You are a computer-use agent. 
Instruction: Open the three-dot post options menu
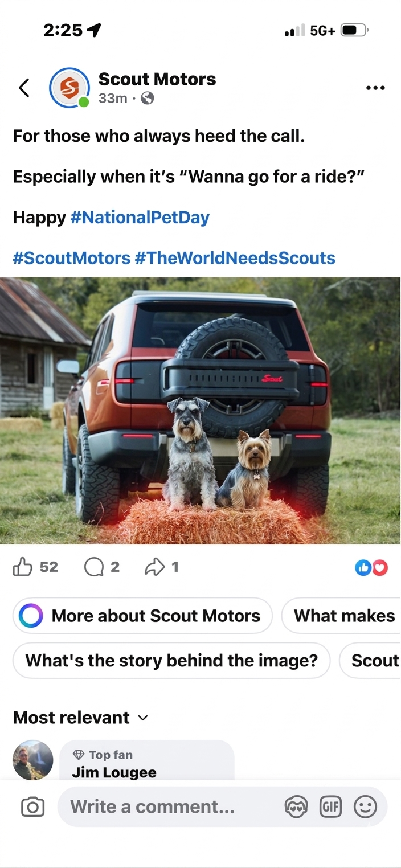point(375,88)
